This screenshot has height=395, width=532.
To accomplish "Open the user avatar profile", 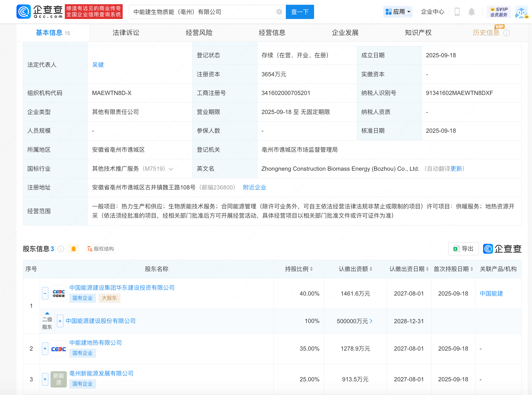I will 521,12.
